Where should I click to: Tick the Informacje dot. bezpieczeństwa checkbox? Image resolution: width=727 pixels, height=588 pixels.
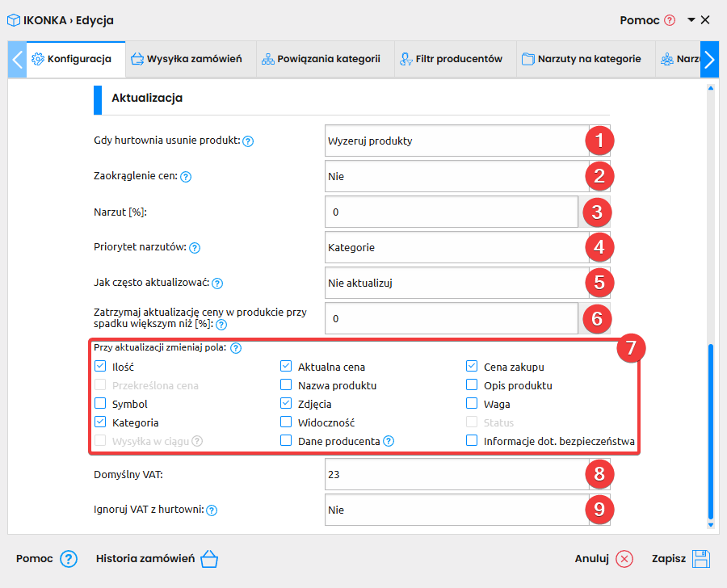point(472,440)
